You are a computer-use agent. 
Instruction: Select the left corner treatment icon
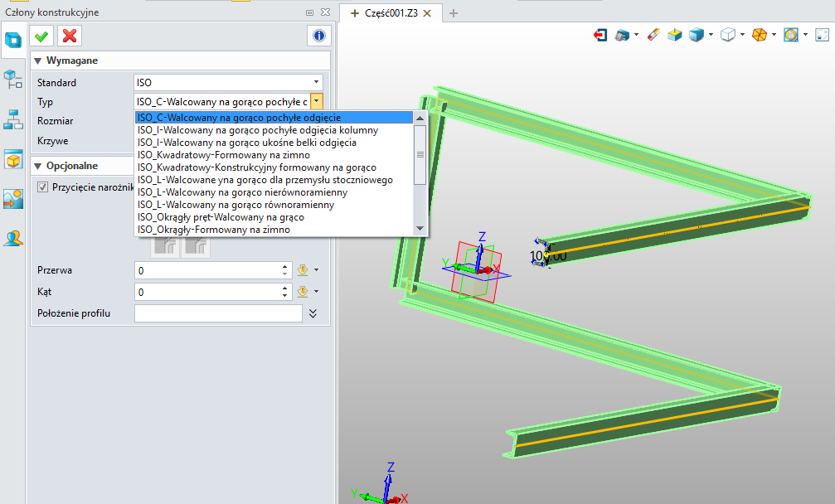[166, 247]
